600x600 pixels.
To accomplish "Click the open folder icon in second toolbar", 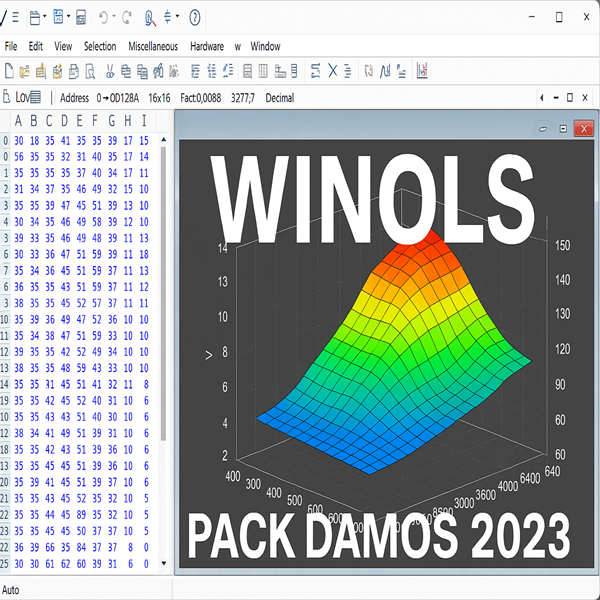I will [24, 72].
